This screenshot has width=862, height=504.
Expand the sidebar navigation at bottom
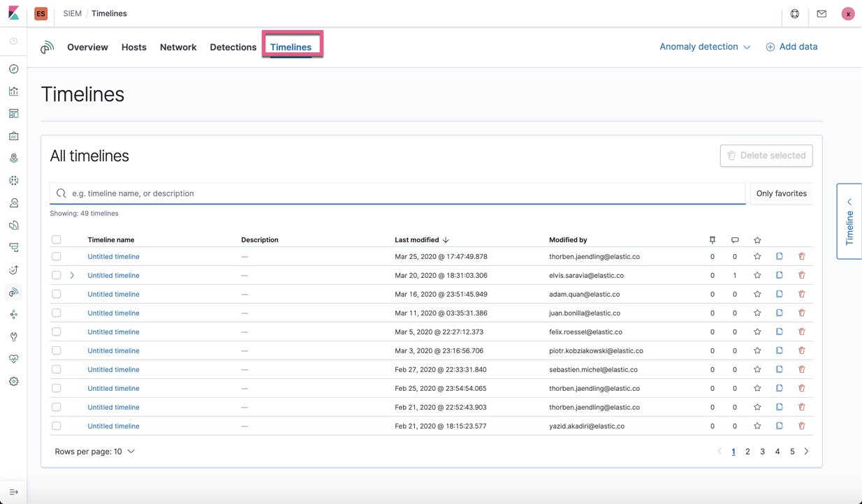click(13, 492)
